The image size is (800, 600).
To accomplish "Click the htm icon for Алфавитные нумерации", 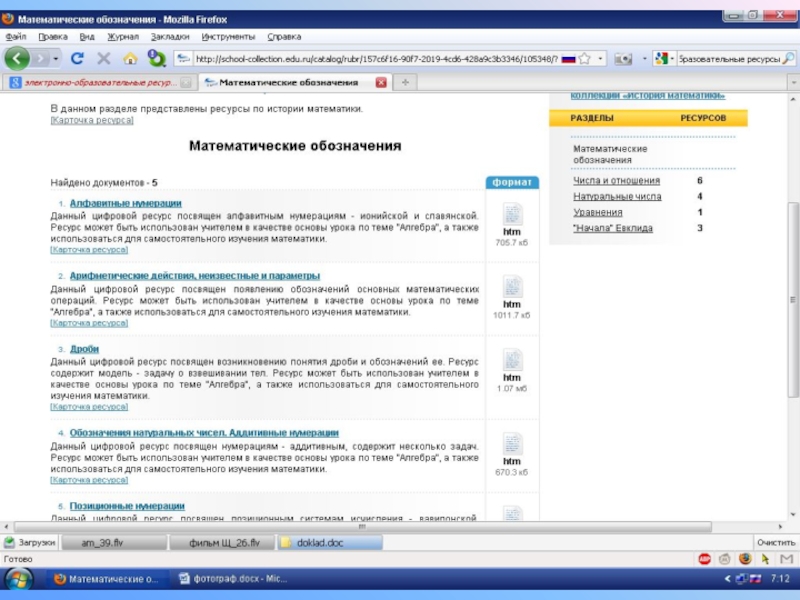I will pos(512,214).
